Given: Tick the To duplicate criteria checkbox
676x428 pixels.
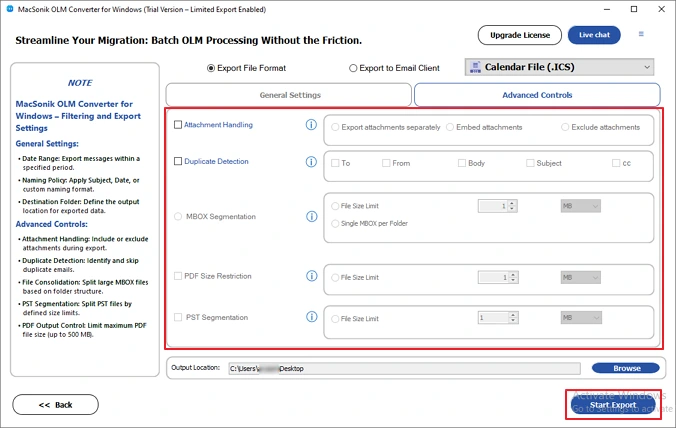Looking at the screenshot, I should coord(335,163).
